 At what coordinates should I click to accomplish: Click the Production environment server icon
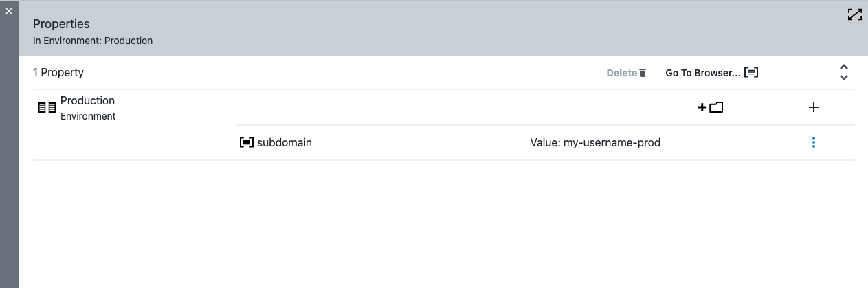click(x=47, y=107)
